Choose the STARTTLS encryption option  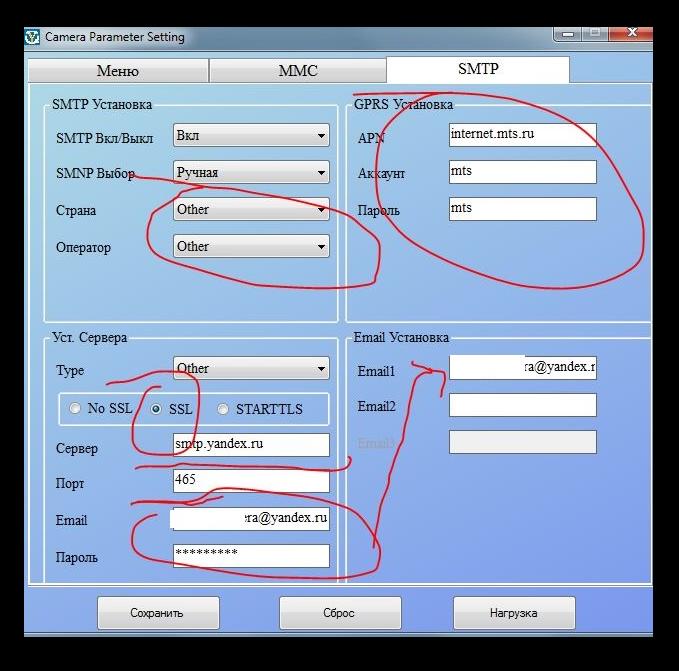(223, 409)
